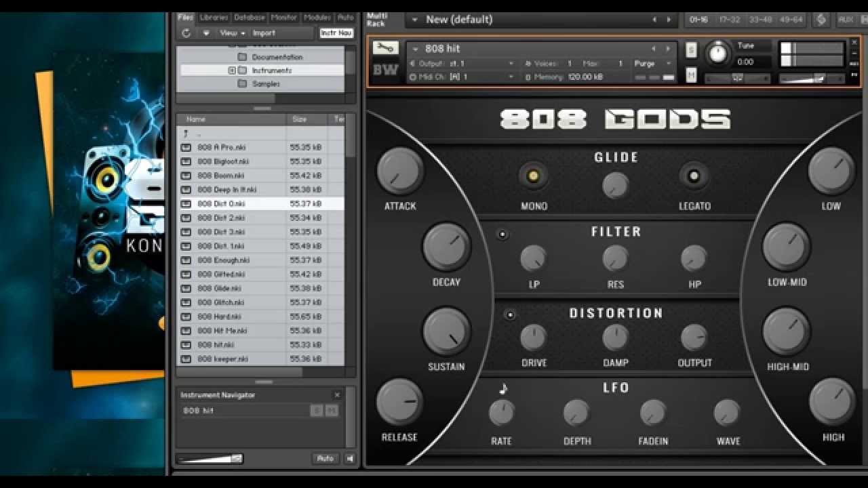868x488 pixels.
Task: Click the nki file icon beside 808 Glide.nki
Action: point(185,288)
